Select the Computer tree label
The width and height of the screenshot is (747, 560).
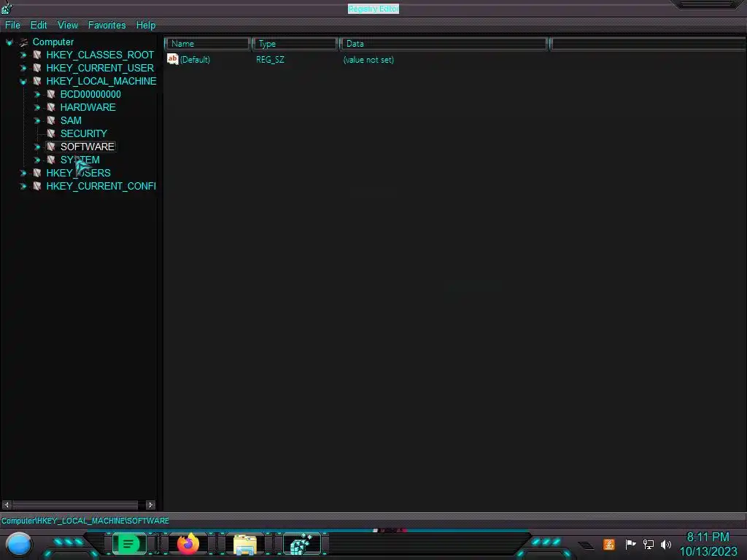pos(53,42)
